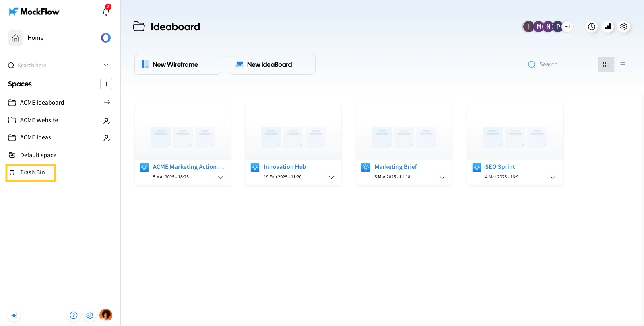
Task: Open SEO Sprint thumbnail
Action: 515,131
